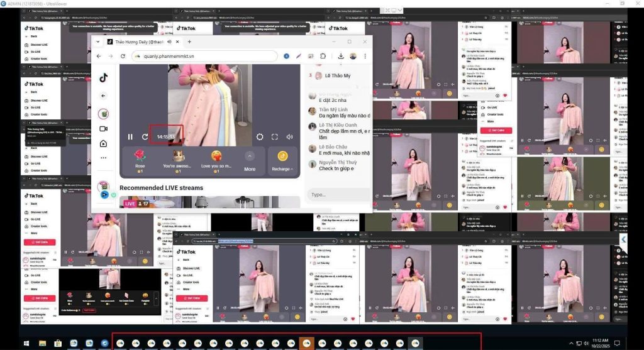The height and width of the screenshot is (350, 644).
Task: Open Chrome downloads icon
Action: (341, 56)
